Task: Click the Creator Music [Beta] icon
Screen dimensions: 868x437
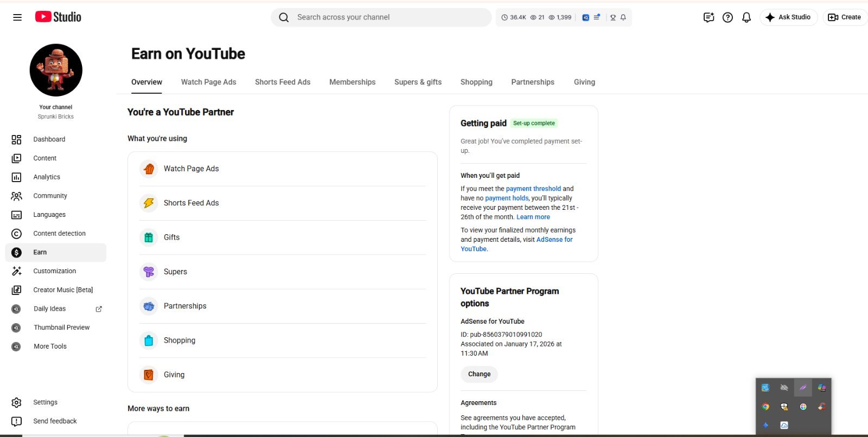Action: [x=17, y=290]
